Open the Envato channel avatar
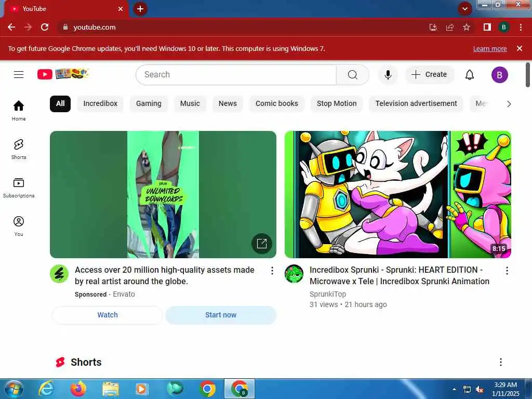The image size is (532, 399). point(59,274)
